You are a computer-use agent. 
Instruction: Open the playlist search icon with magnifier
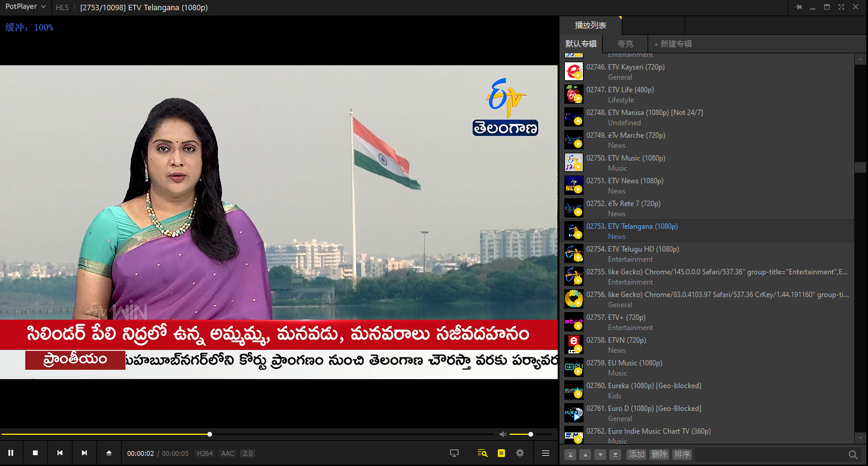pyautogui.click(x=482, y=453)
